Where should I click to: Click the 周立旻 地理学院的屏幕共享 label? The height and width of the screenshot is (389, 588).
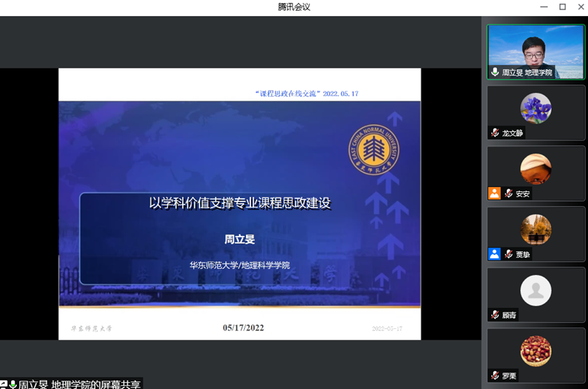pyautogui.click(x=78, y=384)
